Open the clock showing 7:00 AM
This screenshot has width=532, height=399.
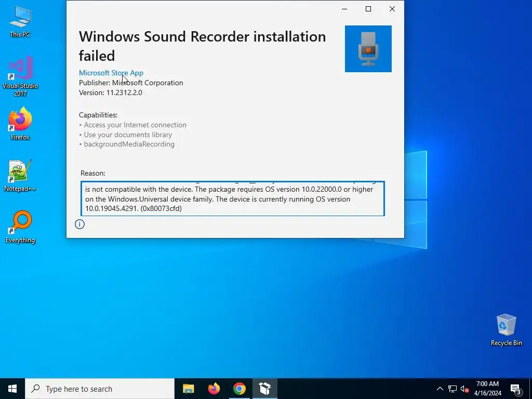(x=487, y=389)
